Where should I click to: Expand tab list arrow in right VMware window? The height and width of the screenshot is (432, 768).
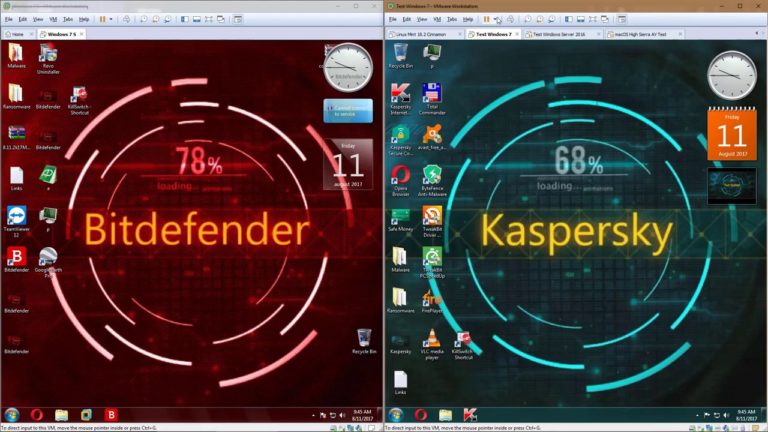[757, 33]
